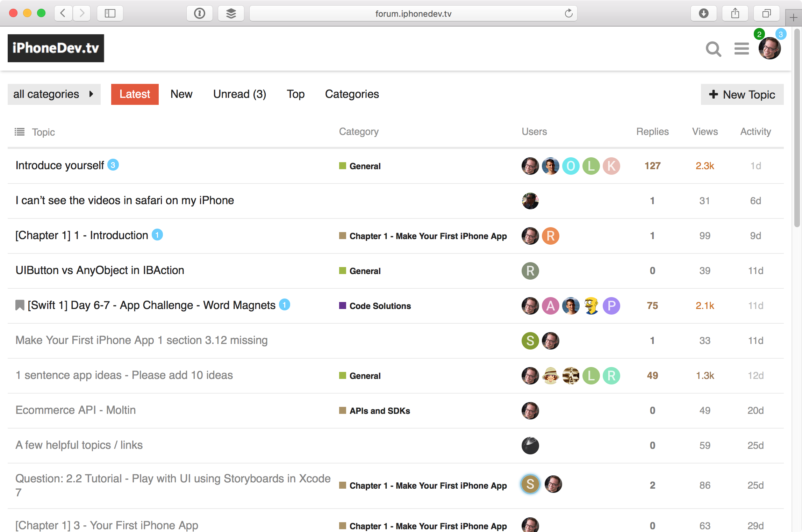The width and height of the screenshot is (802, 532).
Task: Click the forum.iphonedev.tv address bar
Action: click(x=413, y=13)
